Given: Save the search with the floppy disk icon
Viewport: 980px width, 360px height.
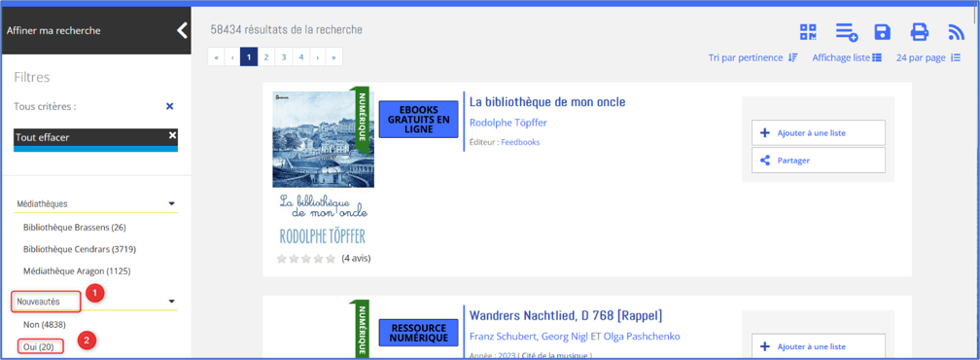Looking at the screenshot, I should 883,32.
